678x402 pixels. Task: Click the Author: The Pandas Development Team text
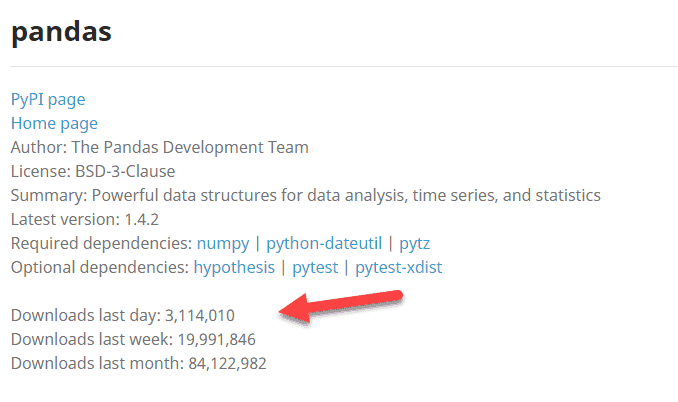pyautogui.click(x=160, y=147)
